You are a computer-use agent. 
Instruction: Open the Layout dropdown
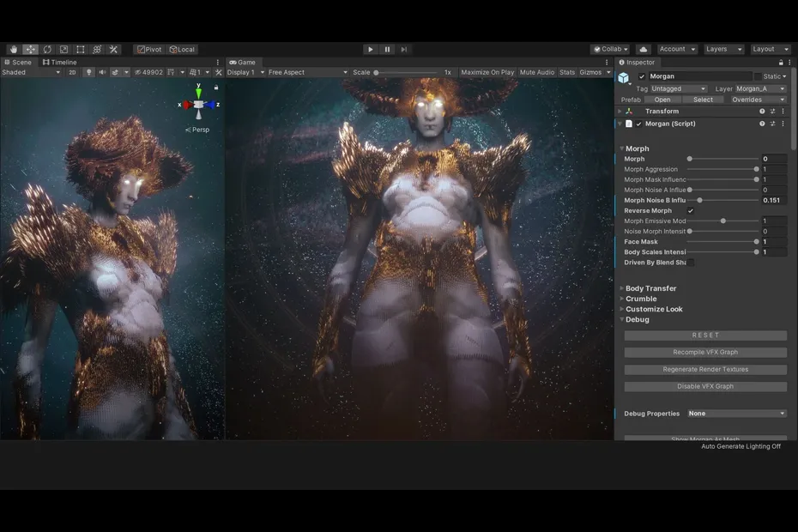point(771,50)
